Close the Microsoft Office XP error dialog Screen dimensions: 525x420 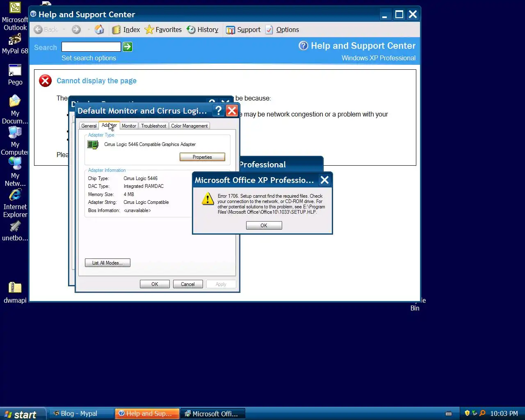[x=324, y=180]
